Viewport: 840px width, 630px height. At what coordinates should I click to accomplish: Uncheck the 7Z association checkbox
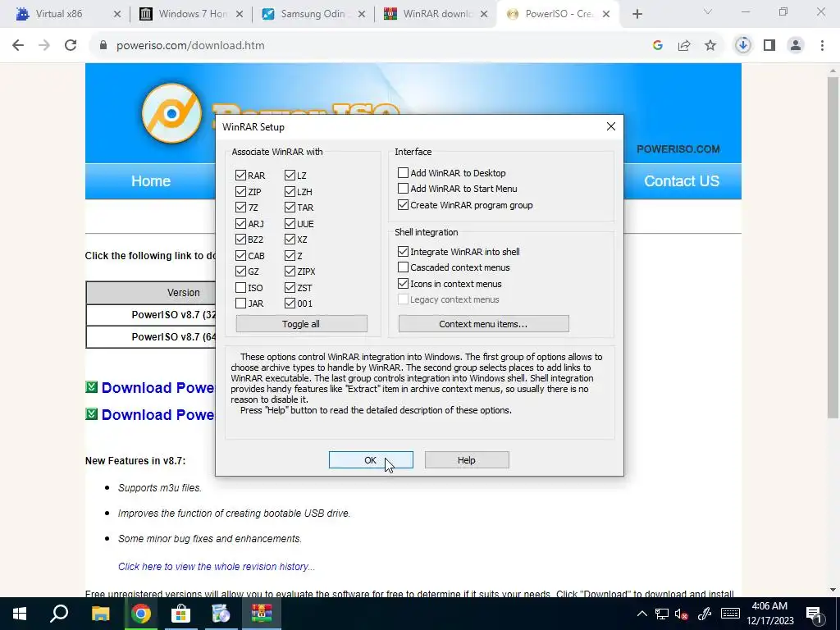pyautogui.click(x=240, y=208)
